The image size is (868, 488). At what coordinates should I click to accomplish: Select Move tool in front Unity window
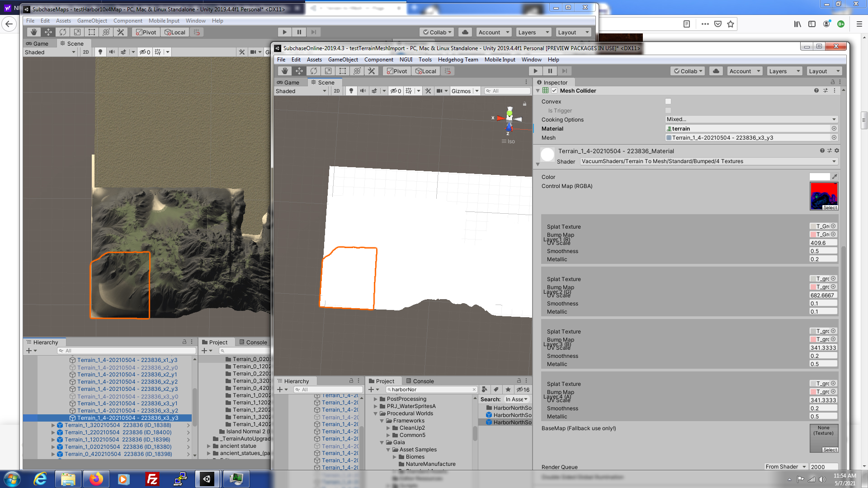[x=299, y=71]
